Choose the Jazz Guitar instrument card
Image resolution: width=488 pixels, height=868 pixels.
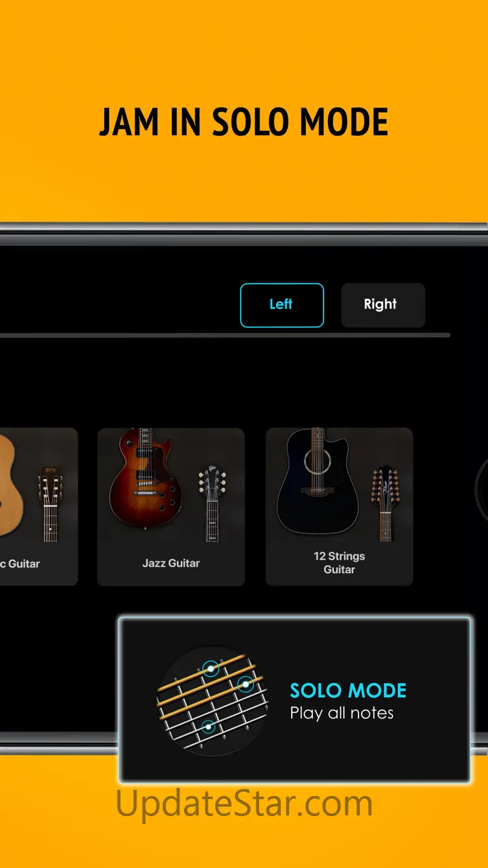[171, 506]
